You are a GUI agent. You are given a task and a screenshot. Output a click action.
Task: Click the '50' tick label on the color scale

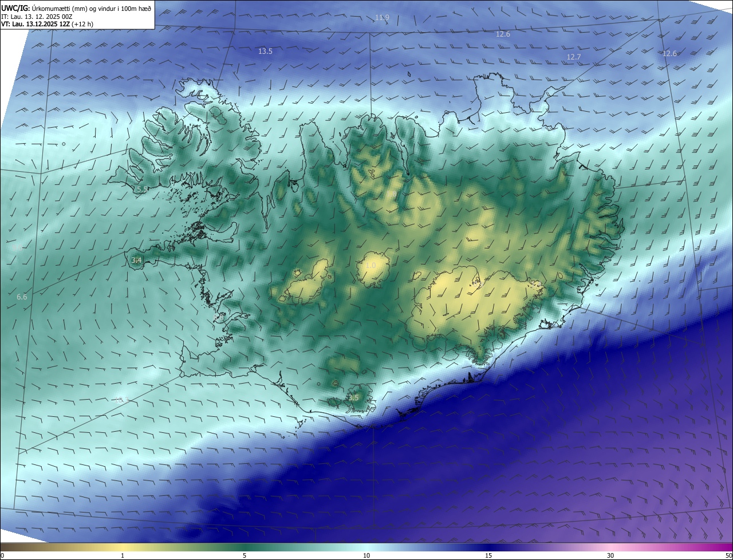728,556
